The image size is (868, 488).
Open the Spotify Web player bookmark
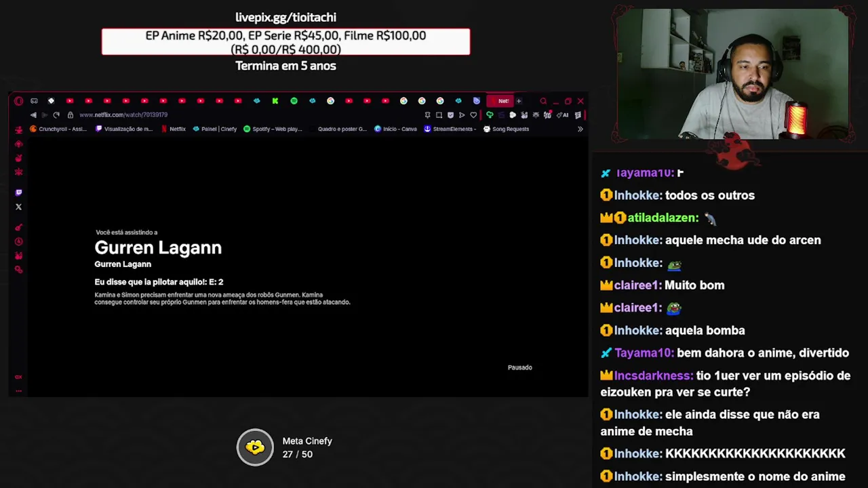tap(273, 129)
